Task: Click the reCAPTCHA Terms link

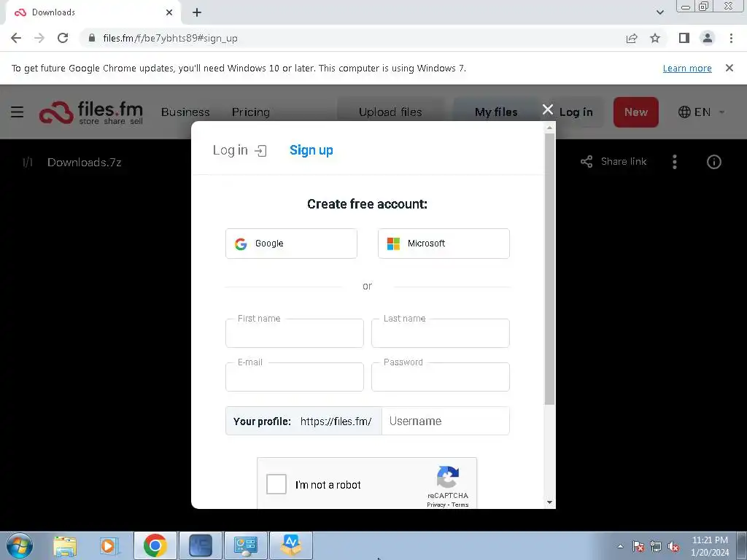Action: point(460,505)
